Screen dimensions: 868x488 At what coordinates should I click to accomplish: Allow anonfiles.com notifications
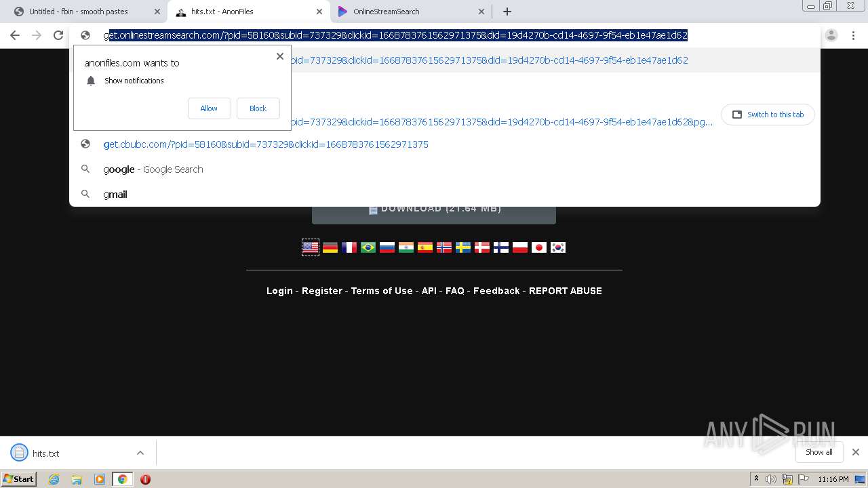pyautogui.click(x=209, y=108)
